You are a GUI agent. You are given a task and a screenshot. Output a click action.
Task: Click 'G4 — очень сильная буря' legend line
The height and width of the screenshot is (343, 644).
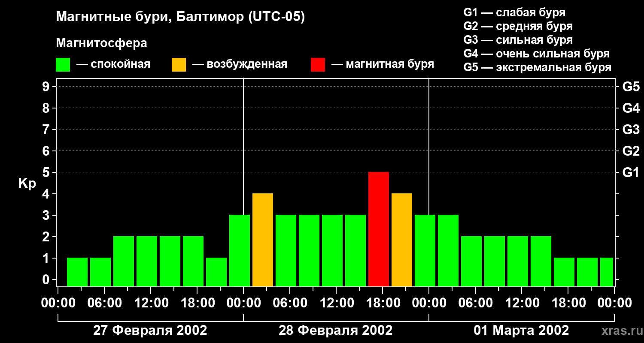[x=537, y=54]
